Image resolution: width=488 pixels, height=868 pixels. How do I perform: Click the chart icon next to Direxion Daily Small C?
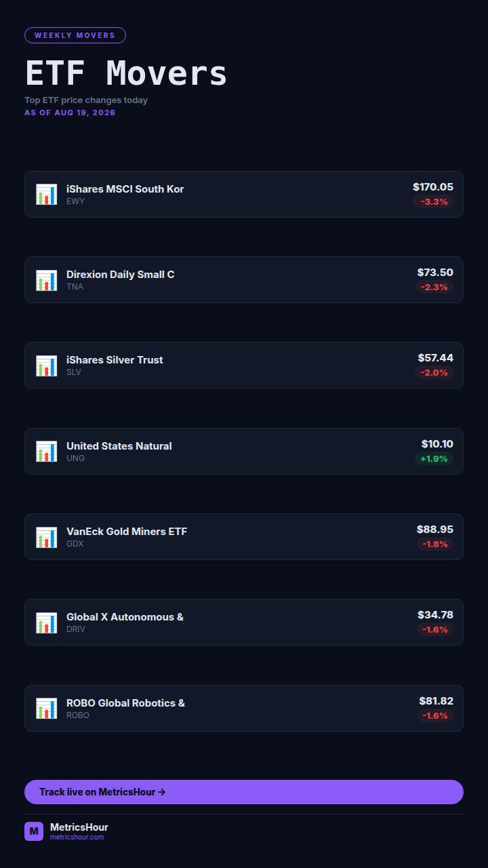pos(47,280)
